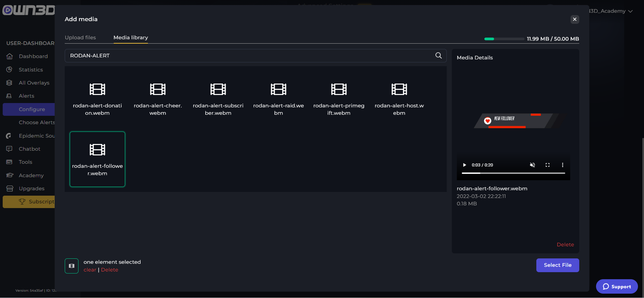Screen dimensions: 644x298
Task: Open video player more options menu
Action: coord(562,165)
